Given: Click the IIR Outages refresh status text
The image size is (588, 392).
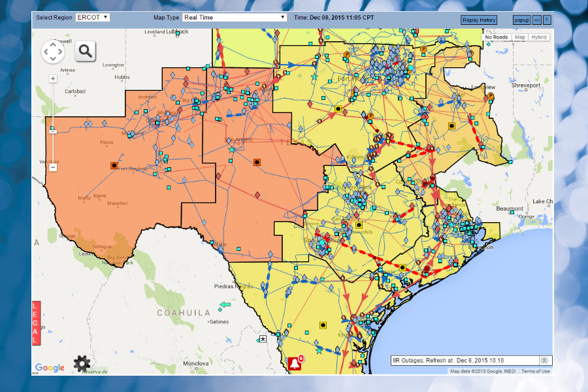Looking at the screenshot, I should (x=448, y=361).
